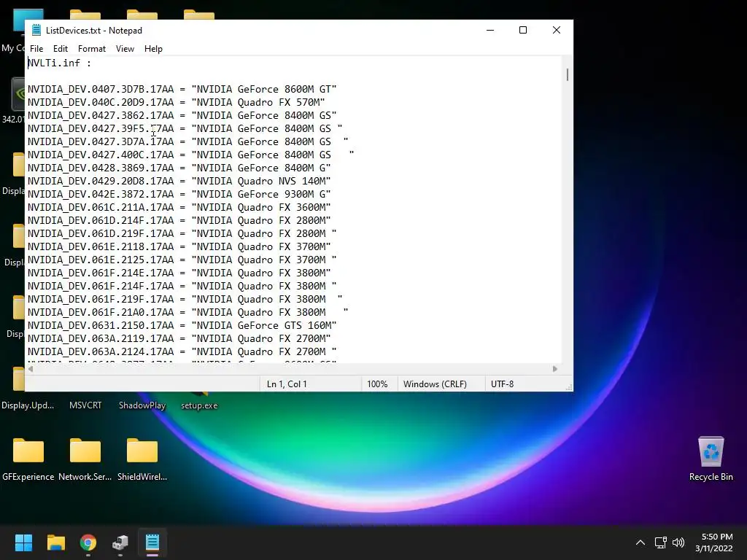Screen dimensions: 747x560
Task: Click the NVIDIA_DEV.061D.214F Quadro FX 2800M line
Action: tap(179, 220)
